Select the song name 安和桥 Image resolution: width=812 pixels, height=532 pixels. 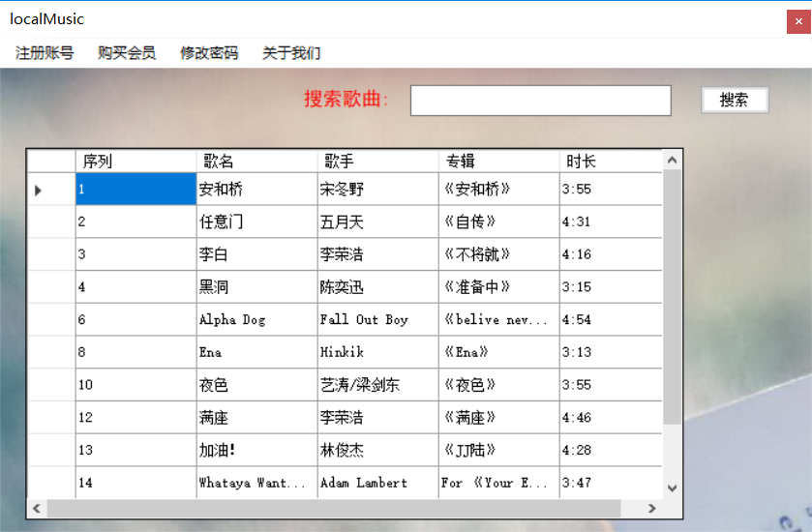point(257,190)
